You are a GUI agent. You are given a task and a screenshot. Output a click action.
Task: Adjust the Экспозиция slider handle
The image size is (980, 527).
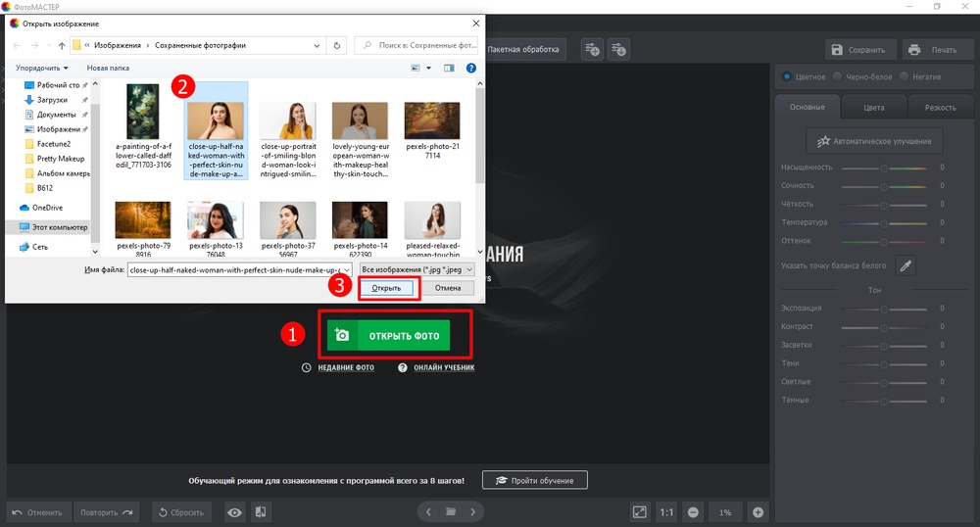884,310
